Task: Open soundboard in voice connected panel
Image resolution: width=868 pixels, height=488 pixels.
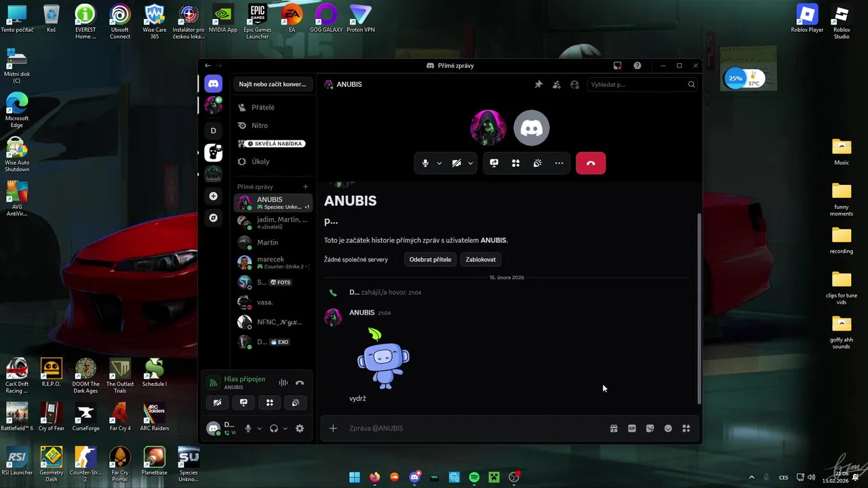Action: [x=296, y=403]
